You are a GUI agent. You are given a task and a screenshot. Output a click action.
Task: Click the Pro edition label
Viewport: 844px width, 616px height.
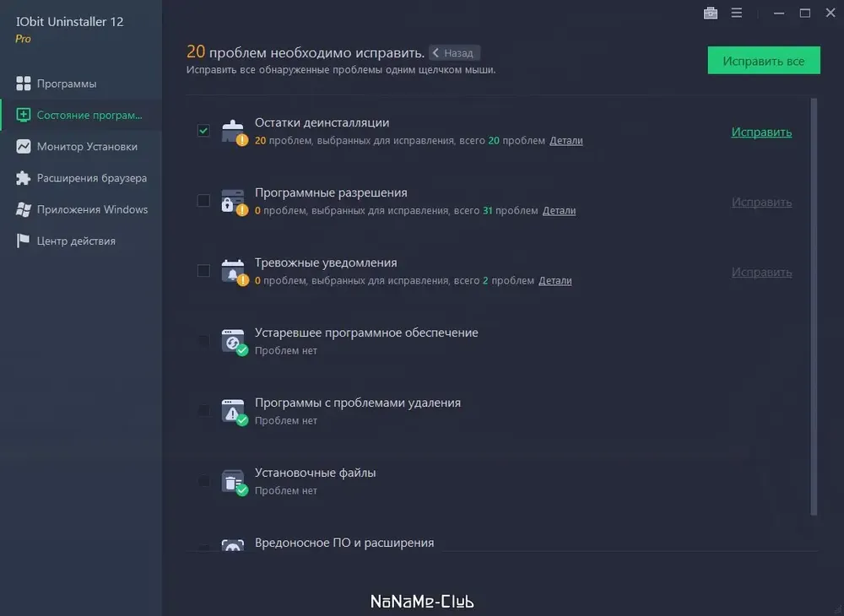coord(23,39)
